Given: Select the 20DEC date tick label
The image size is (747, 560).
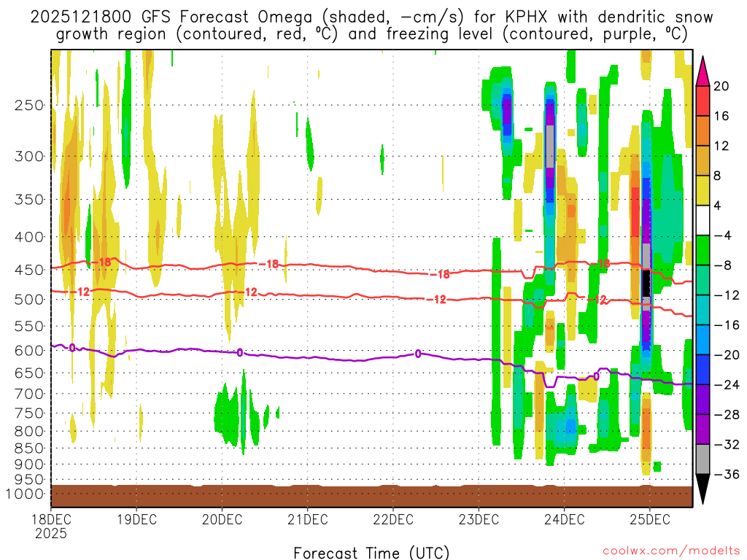Looking at the screenshot, I should 222,519.
